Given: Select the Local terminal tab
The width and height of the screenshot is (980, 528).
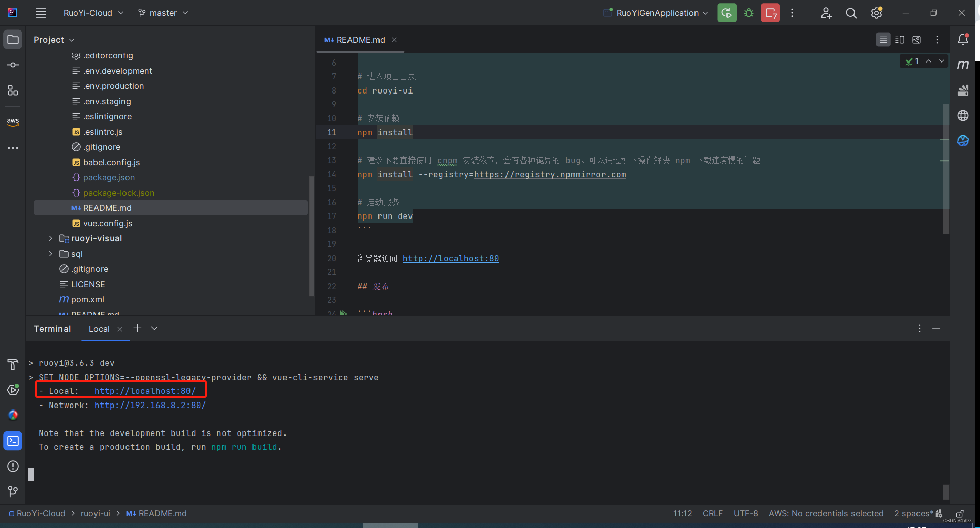Looking at the screenshot, I should click(99, 329).
